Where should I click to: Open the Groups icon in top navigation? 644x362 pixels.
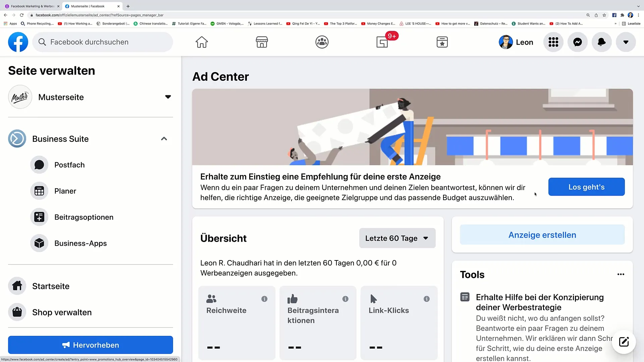[322, 42]
